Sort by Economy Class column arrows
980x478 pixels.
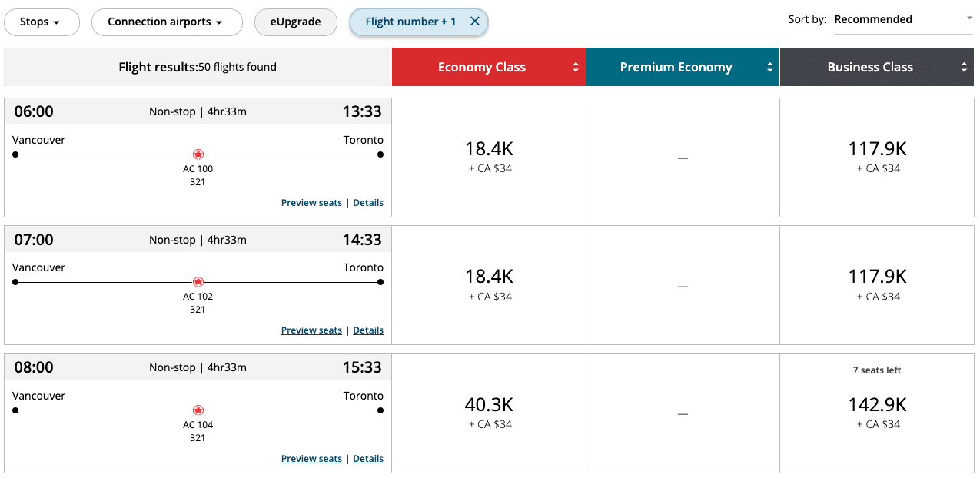[576, 68]
